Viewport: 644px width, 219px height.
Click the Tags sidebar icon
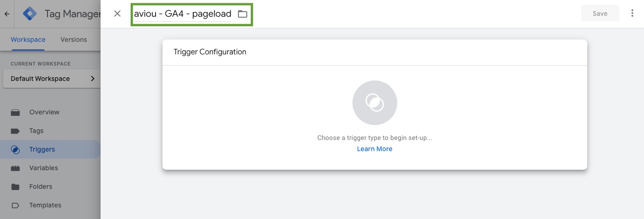tap(15, 131)
